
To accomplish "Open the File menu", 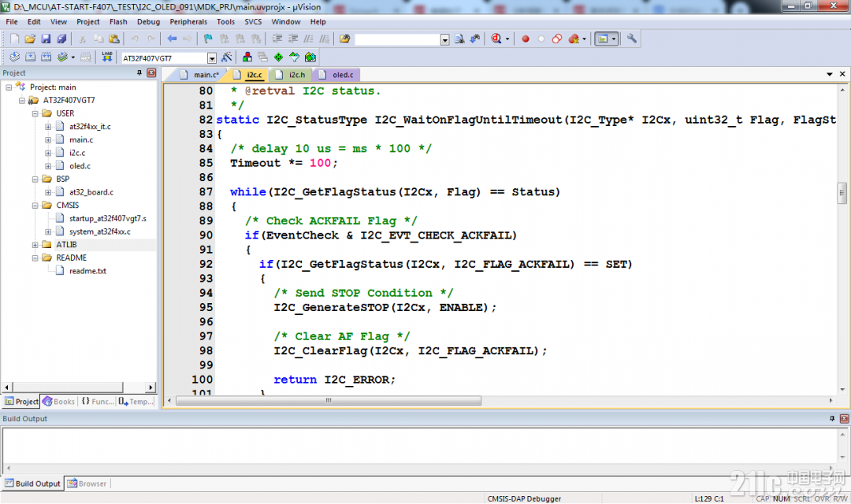I will click(11, 22).
